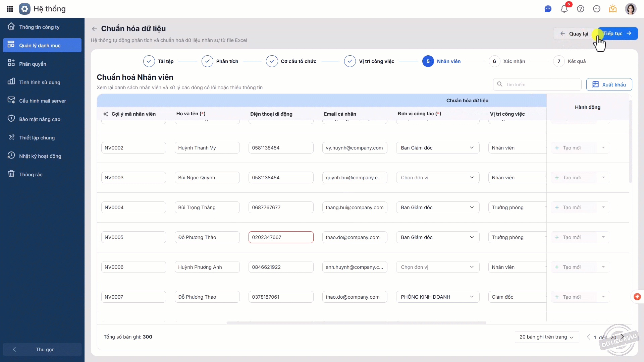Open the chat messages icon
Screen dimensions: 644x362
point(548,9)
